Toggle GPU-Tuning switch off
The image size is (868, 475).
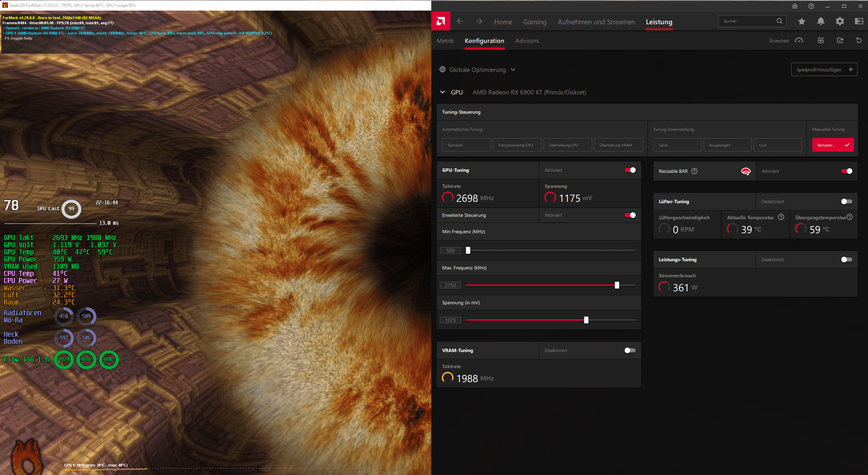[x=630, y=170]
